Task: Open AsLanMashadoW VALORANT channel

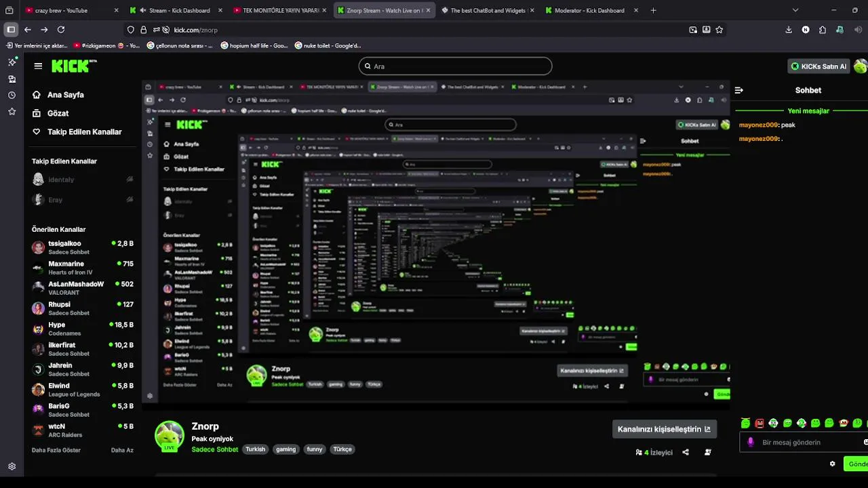Action: tap(83, 288)
